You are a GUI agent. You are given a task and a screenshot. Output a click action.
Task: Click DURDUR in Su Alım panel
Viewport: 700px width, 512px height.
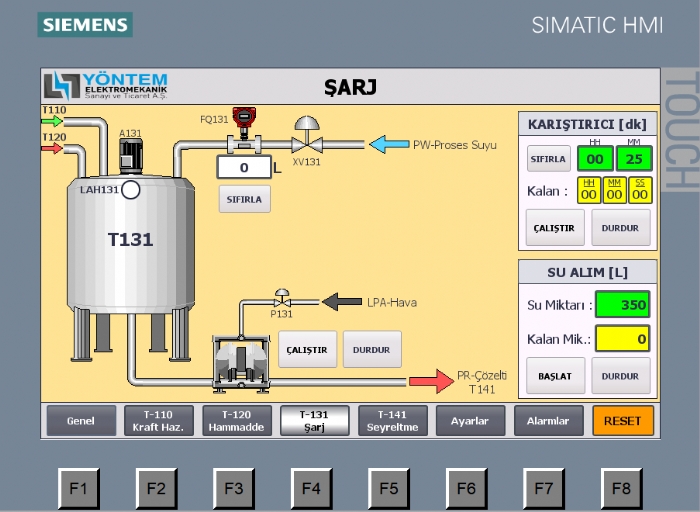click(620, 376)
